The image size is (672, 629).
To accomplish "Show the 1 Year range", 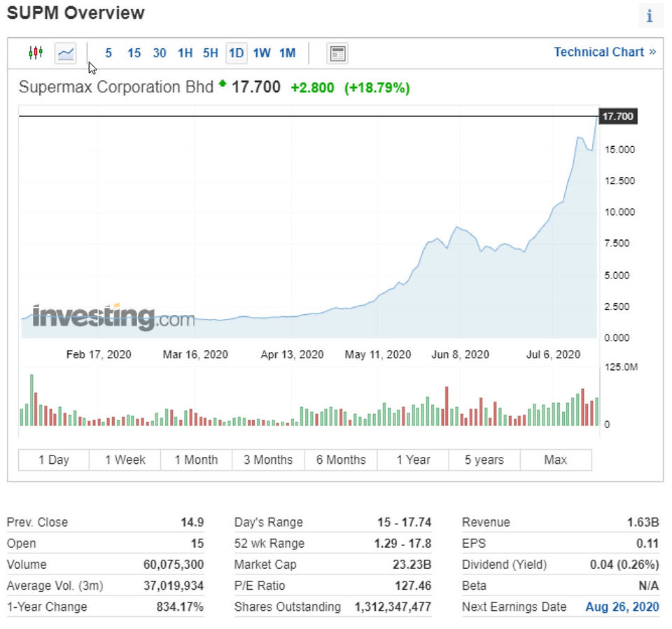I will click(413, 460).
